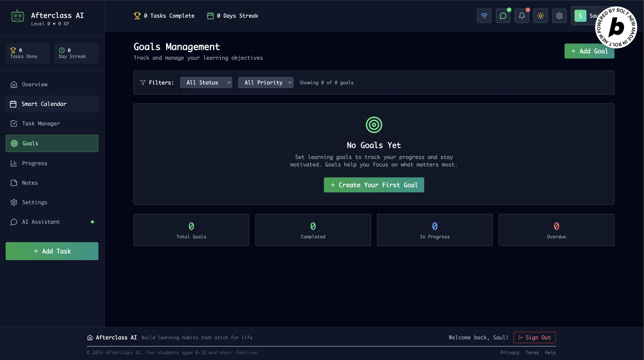This screenshot has width=644, height=360.
Task: Click the Add Task button
Action: [52, 251]
